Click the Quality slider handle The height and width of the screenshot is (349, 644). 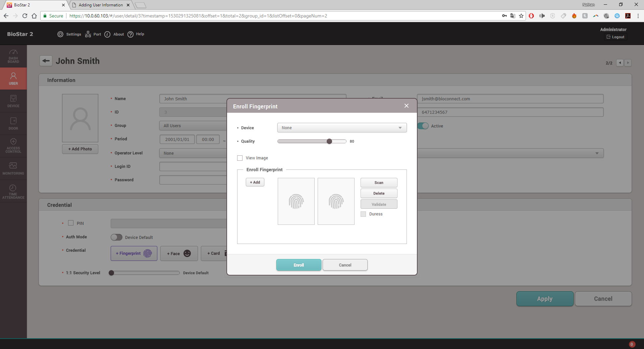(x=329, y=141)
